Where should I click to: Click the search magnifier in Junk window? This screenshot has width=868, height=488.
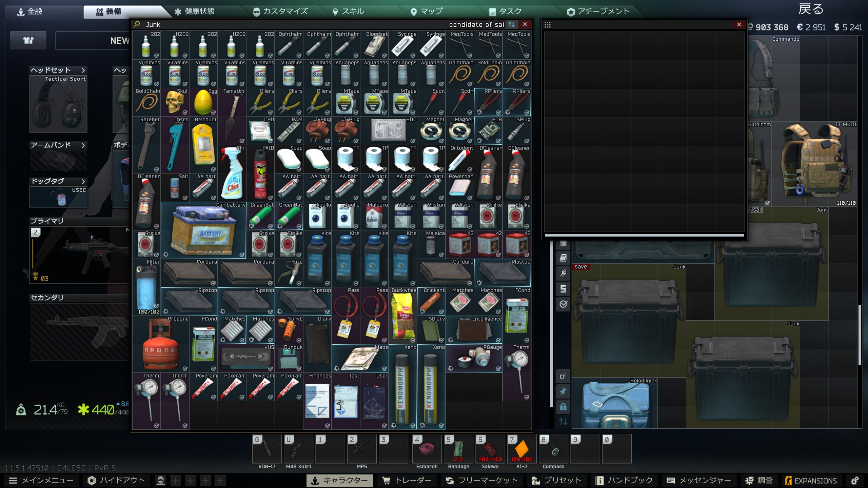pos(137,24)
